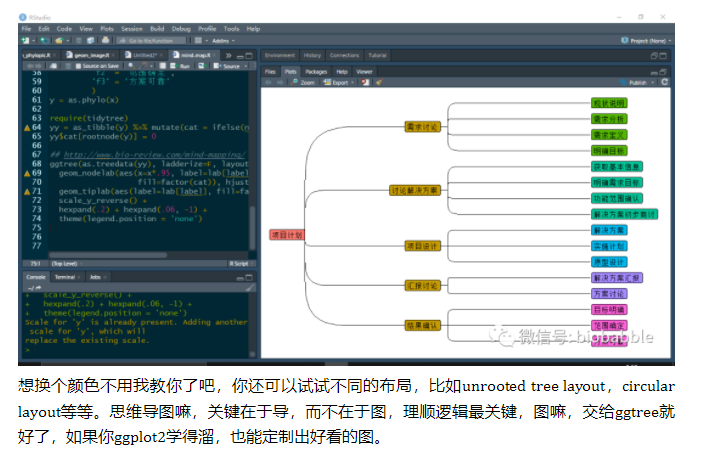
Task: Click the find/search magnifier in editor toolbar
Action: click(131, 66)
